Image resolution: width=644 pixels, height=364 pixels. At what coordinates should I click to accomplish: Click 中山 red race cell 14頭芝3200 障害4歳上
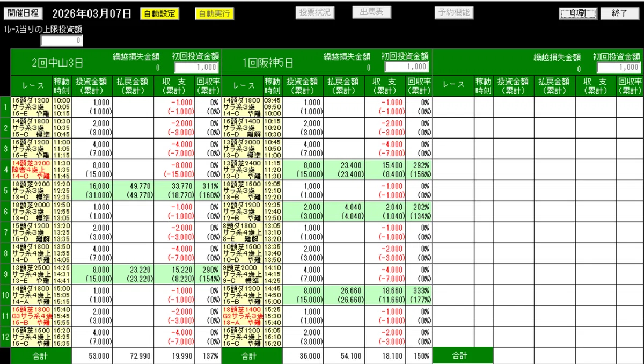coord(31,169)
